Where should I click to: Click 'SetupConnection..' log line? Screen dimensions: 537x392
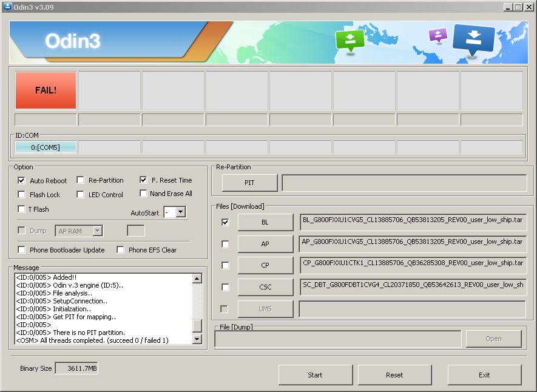click(x=62, y=301)
